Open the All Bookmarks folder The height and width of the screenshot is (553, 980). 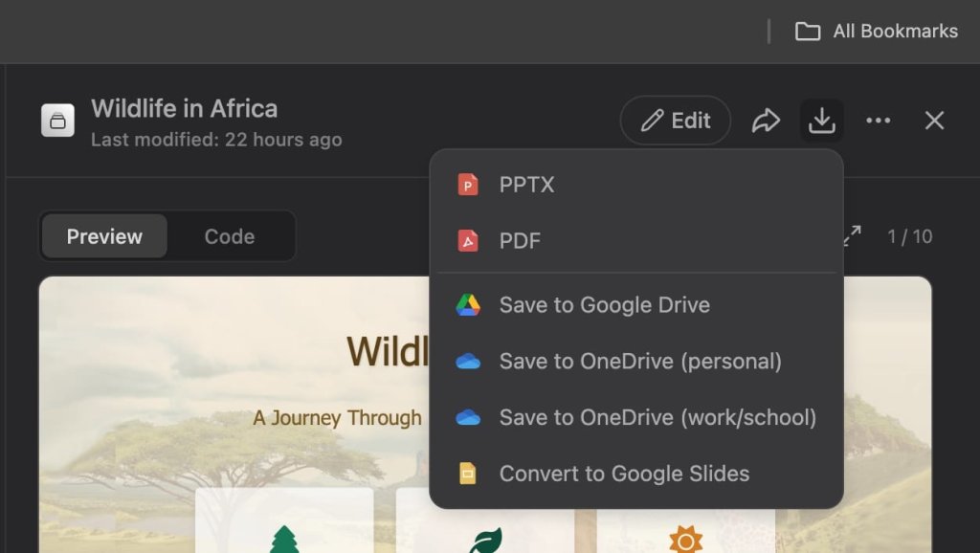(877, 31)
